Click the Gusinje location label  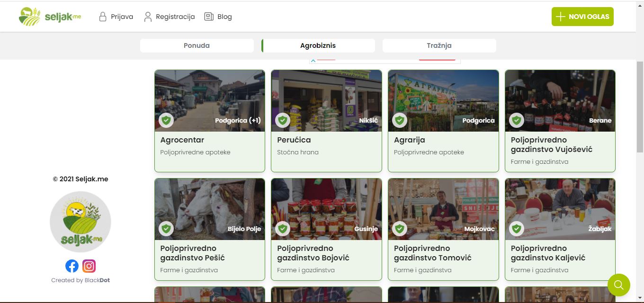tap(366, 229)
